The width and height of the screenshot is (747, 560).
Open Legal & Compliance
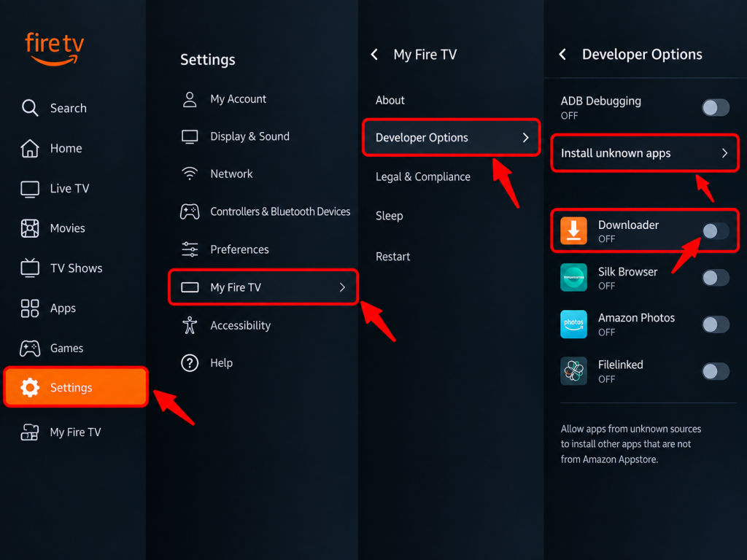(x=422, y=176)
